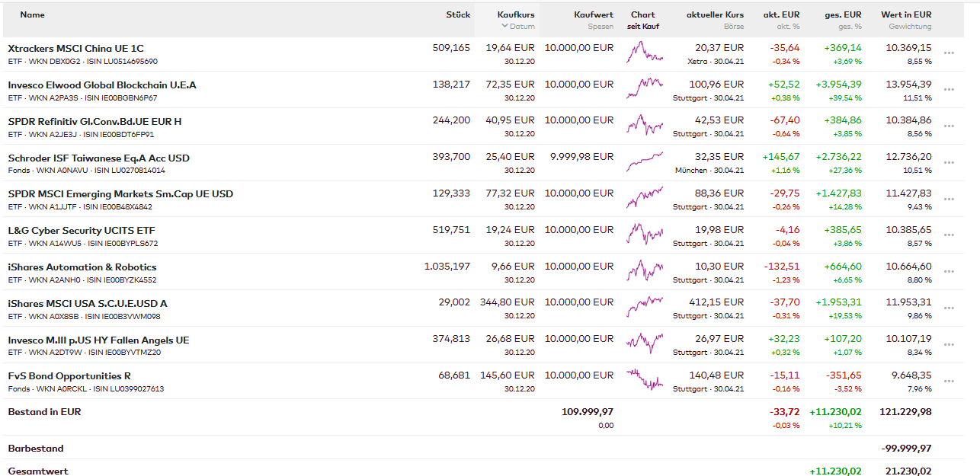Click chart sparkline of Invesco Elwood Blockchain

(645, 89)
